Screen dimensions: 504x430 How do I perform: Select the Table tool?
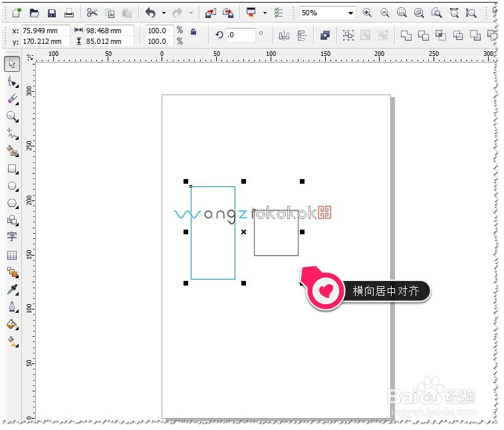pos(12,255)
